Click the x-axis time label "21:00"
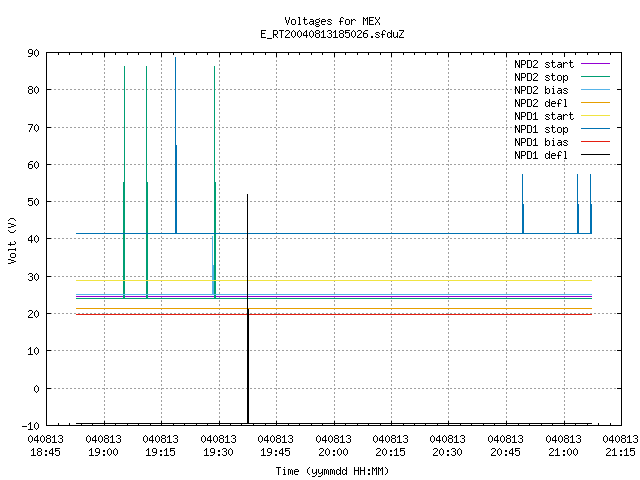Image resolution: width=640 pixels, height=480 pixels. (x=564, y=453)
